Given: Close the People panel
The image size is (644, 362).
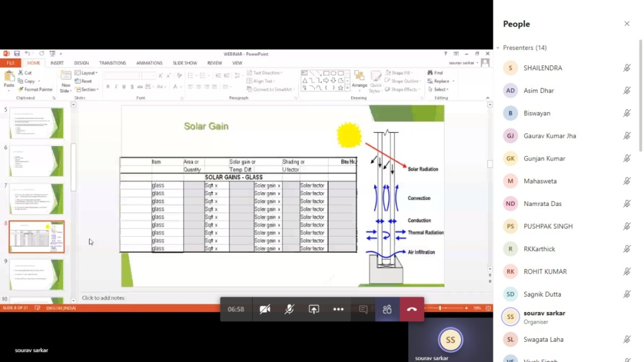Looking at the screenshot, I should pos(627,24).
